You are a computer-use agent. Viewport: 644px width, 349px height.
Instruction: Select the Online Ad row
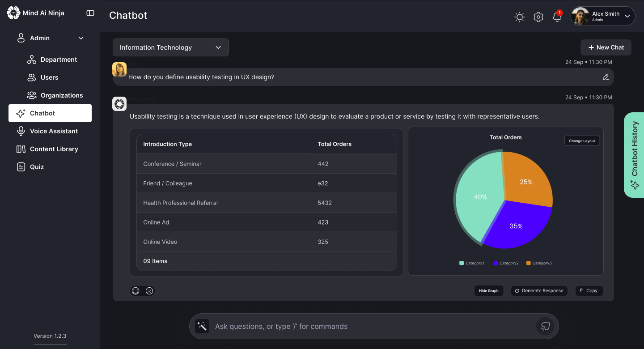tap(267, 222)
